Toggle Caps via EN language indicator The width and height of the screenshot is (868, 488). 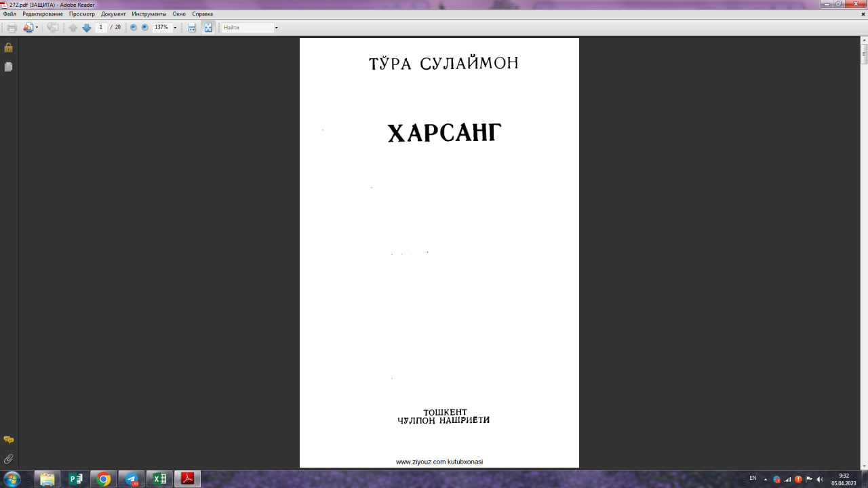coord(753,479)
